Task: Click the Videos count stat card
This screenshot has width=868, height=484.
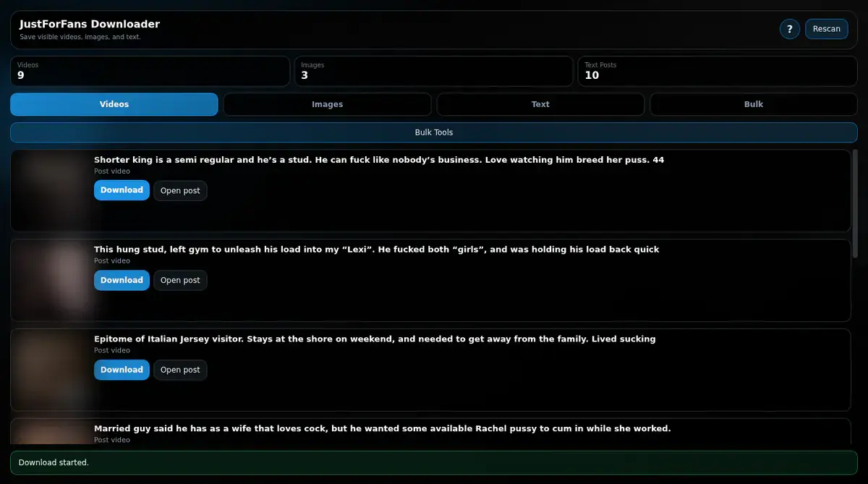Action: (150, 72)
